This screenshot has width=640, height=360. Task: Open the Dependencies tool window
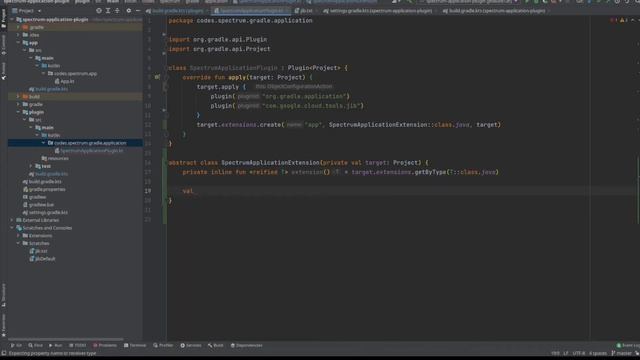coord(246,345)
